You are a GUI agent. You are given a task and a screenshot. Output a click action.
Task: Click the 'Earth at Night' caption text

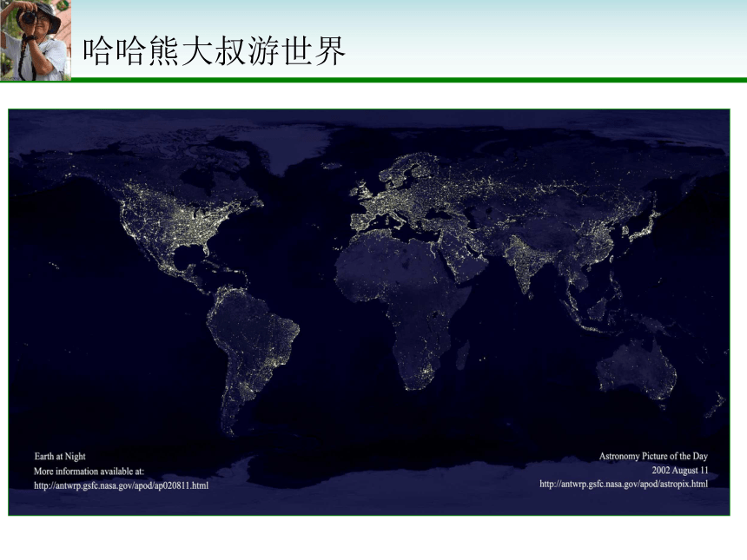point(60,456)
